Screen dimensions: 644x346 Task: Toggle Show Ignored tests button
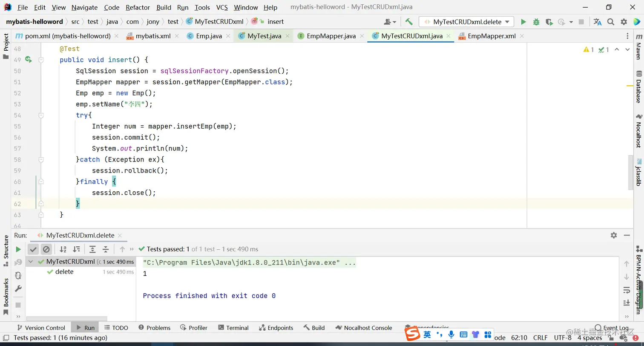[x=46, y=249]
